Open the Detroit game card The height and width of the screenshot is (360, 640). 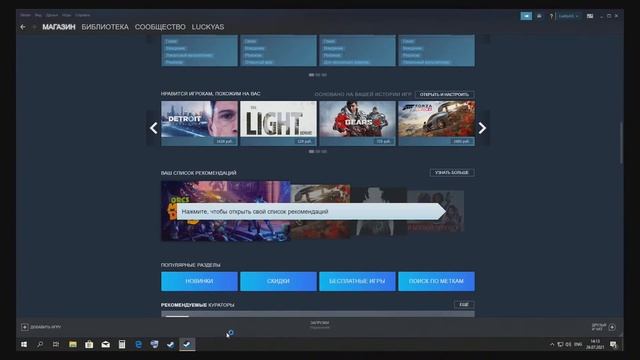tap(199, 123)
